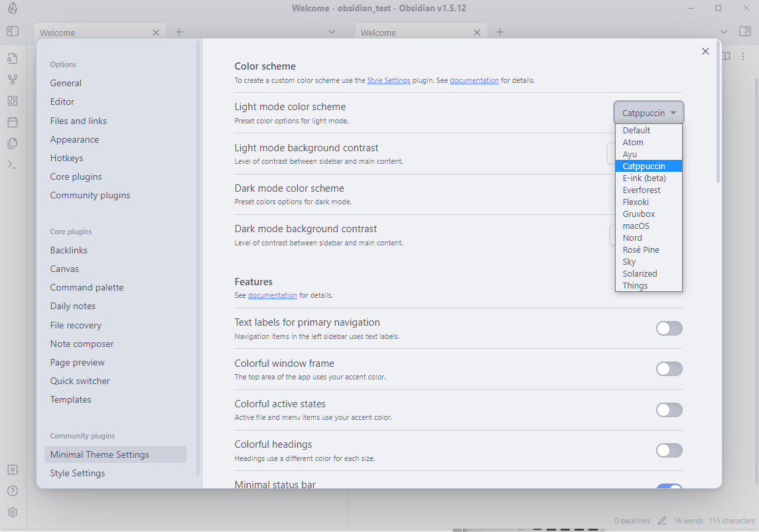759x532 pixels.
Task: Toggle the right sidebar icon
Action: (745, 31)
